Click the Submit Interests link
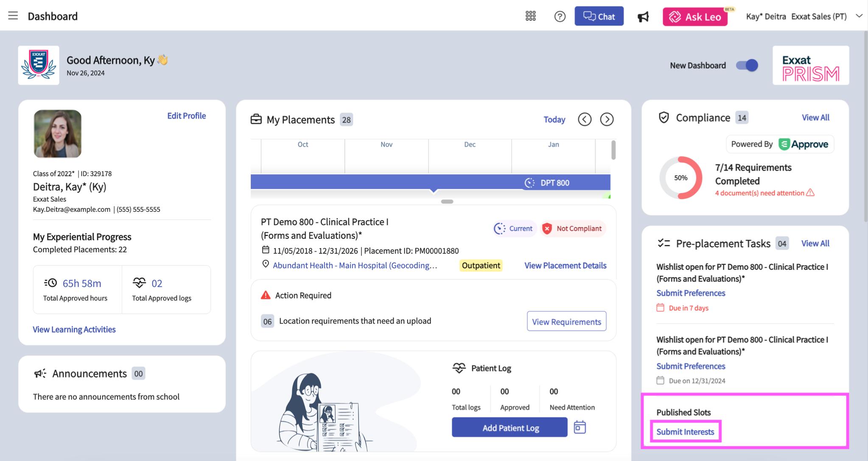This screenshot has height=461, width=868. pos(685,432)
